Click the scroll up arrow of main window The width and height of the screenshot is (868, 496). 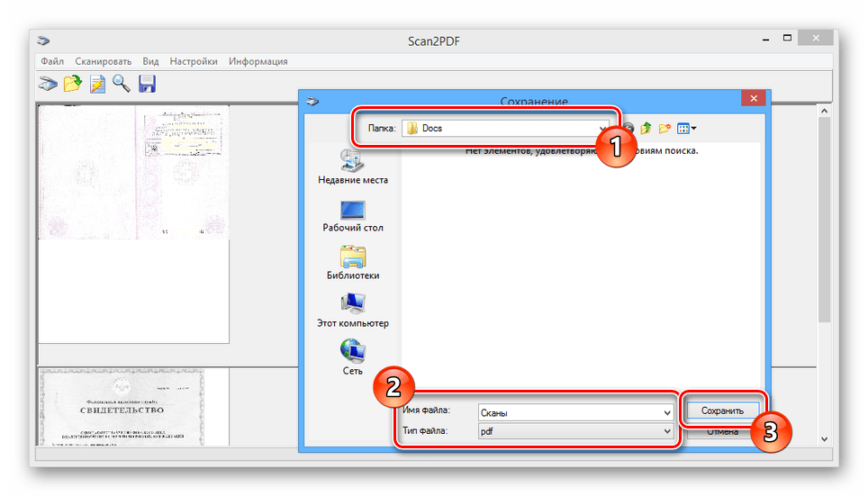[x=824, y=111]
